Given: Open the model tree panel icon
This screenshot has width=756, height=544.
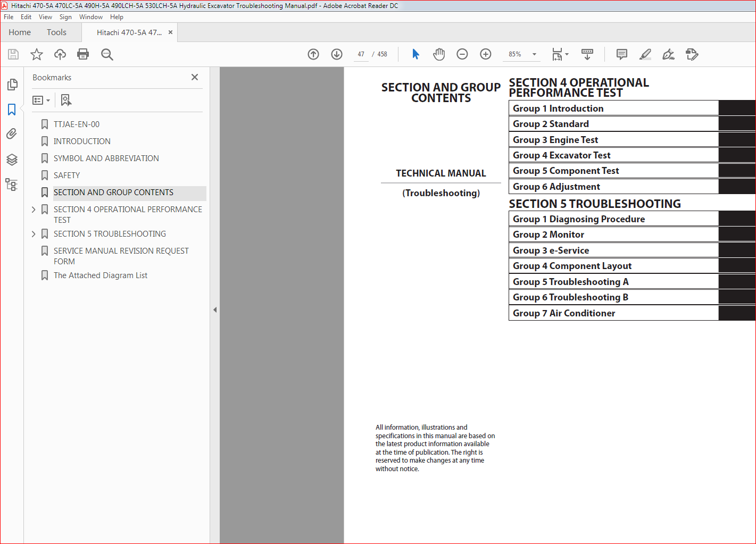Looking at the screenshot, I should click(x=12, y=185).
